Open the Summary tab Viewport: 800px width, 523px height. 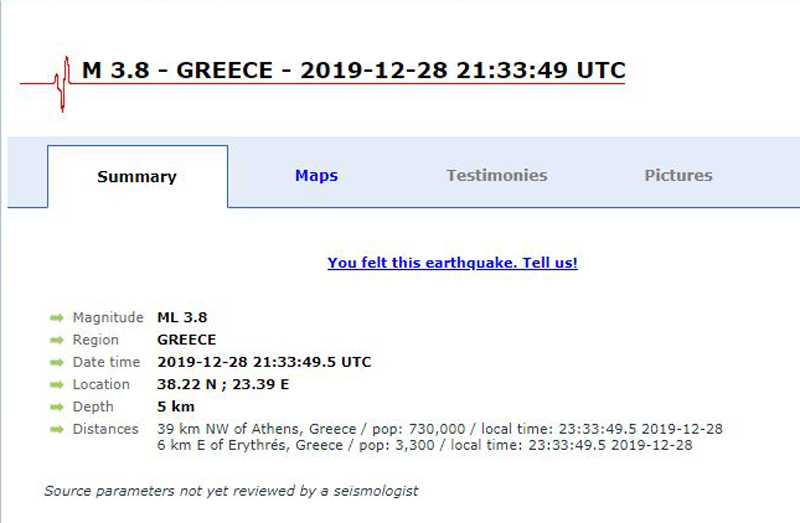137,177
